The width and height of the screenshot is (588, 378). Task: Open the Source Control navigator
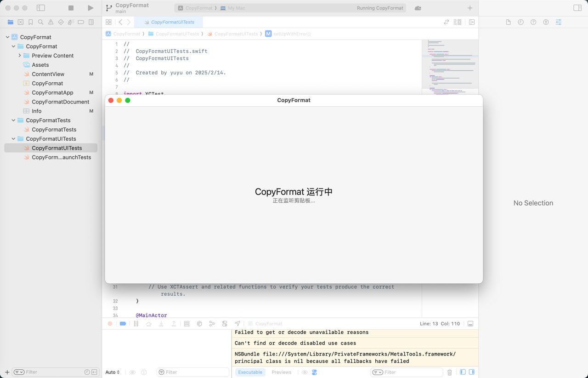click(21, 22)
